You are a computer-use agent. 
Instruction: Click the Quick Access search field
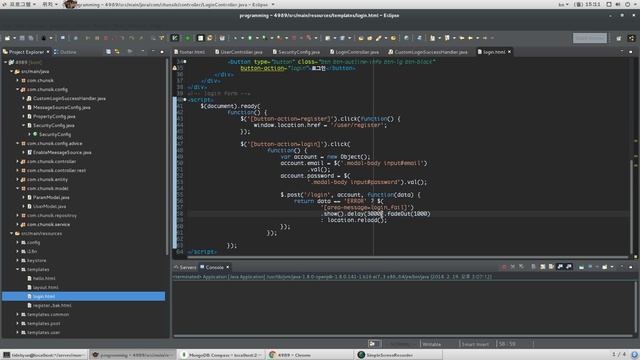pyautogui.click(x=590, y=38)
